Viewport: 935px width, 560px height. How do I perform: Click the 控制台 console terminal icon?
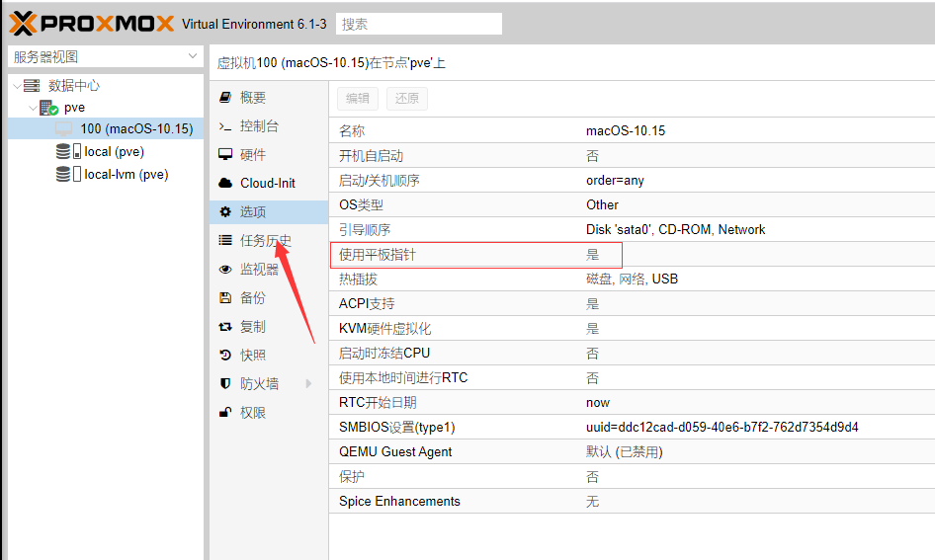[x=225, y=126]
